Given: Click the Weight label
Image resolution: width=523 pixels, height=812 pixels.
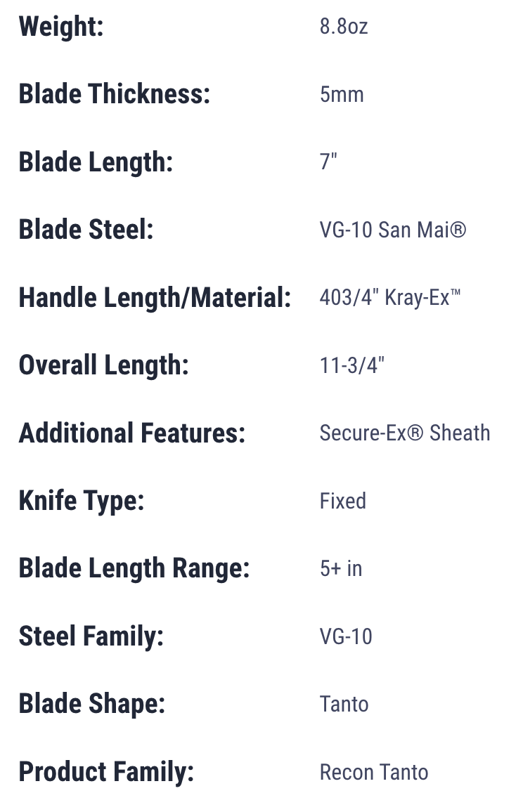Looking at the screenshot, I should pyautogui.click(x=61, y=27).
